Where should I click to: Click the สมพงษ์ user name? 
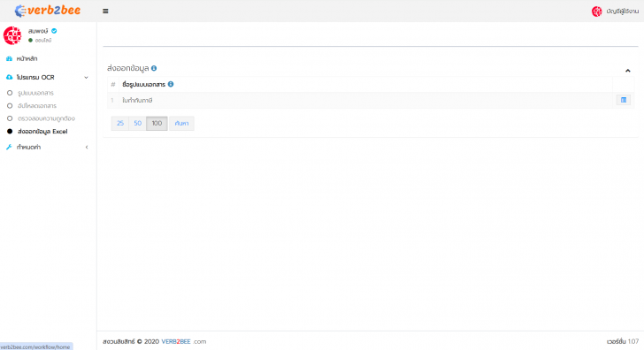tap(38, 31)
